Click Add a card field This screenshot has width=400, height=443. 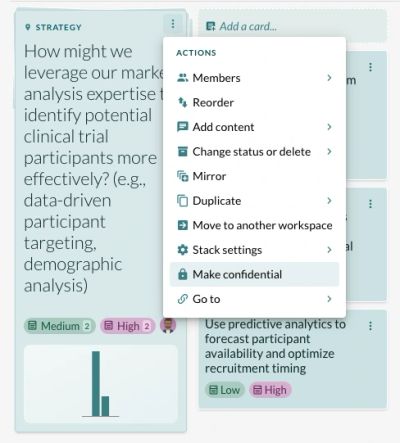pos(293,26)
